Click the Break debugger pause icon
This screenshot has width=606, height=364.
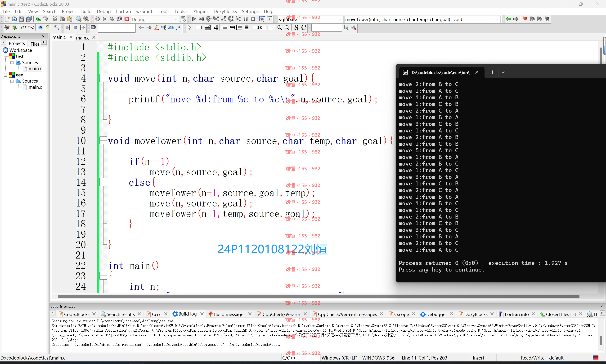246,19
